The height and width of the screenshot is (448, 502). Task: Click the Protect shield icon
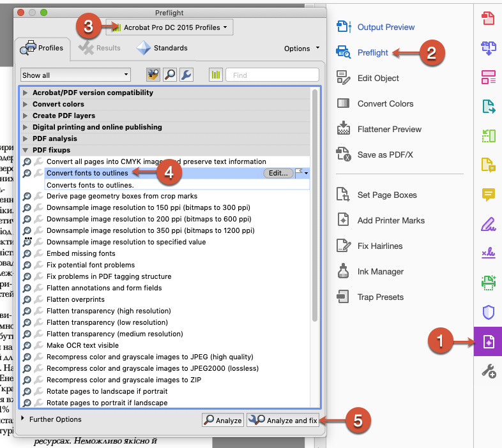click(488, 312)
